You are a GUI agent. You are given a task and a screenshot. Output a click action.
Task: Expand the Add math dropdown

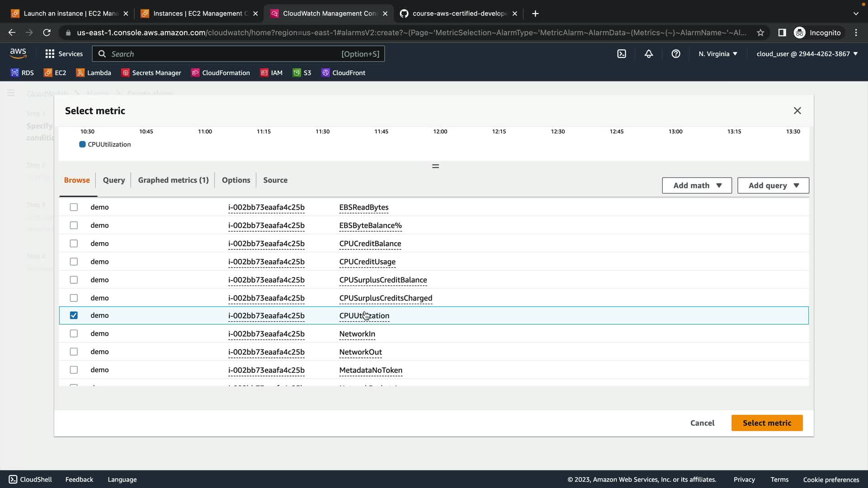pyautogui.click(x=697, y=185)
